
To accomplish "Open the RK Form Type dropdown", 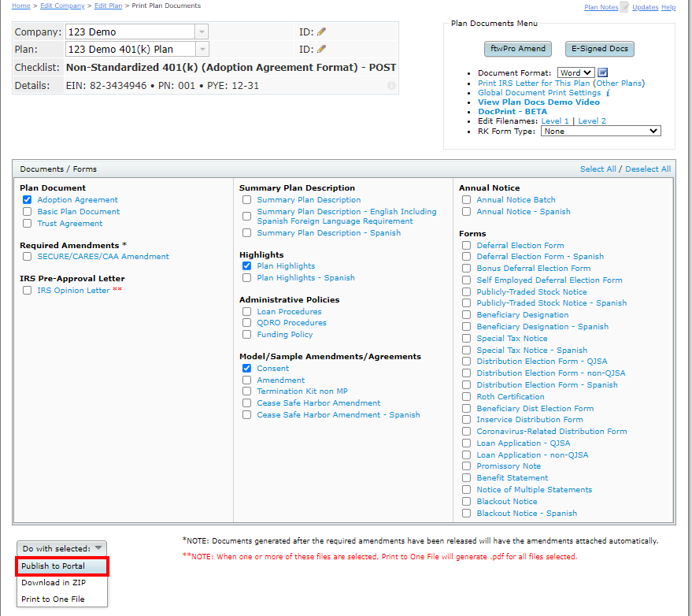I will pyautogui.click(x=600, y=130).
